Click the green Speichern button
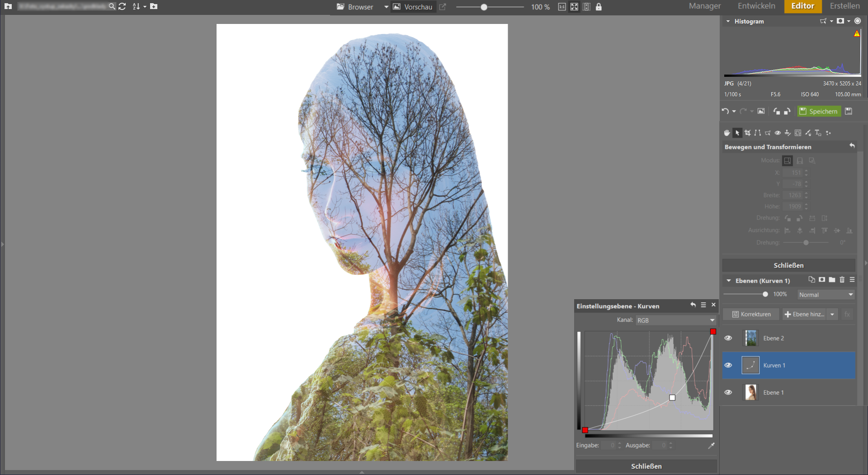This screenshot has height=475, width=868. tap(819, 111)
